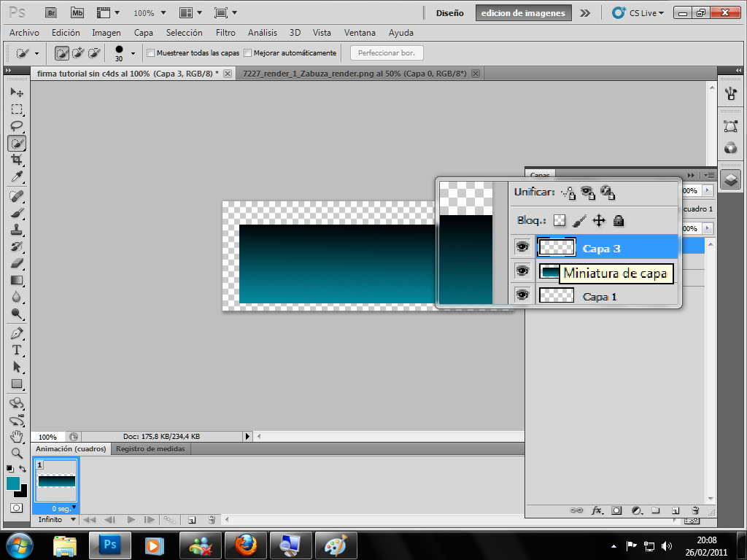Open the Ventana menu
747x560 pixels.
[x=360, y=32]
